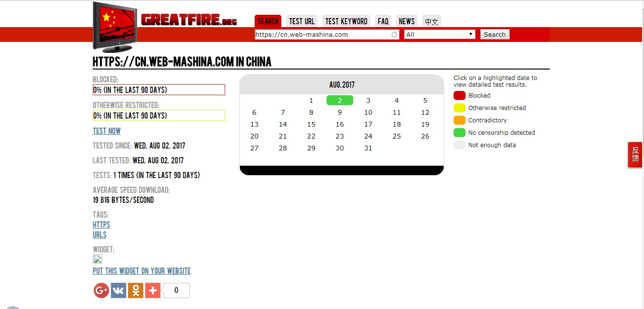The width and height of the screenshot is (644, 309).
Task: Click calendar date 15
Action: pyautogui.click(x=311, y=124)
